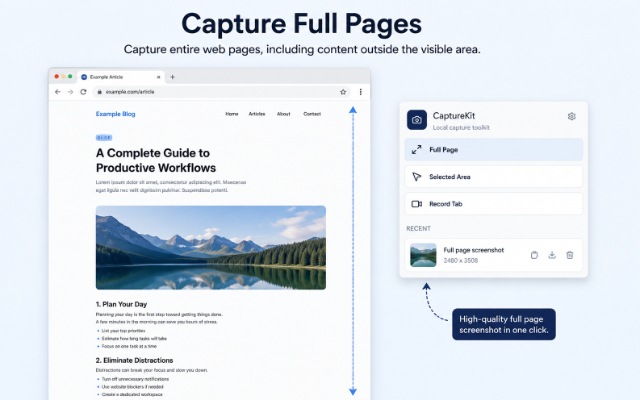The image size is (640, 400).
Task: Bookmark the page with the star icon
Action: [343, 92]
